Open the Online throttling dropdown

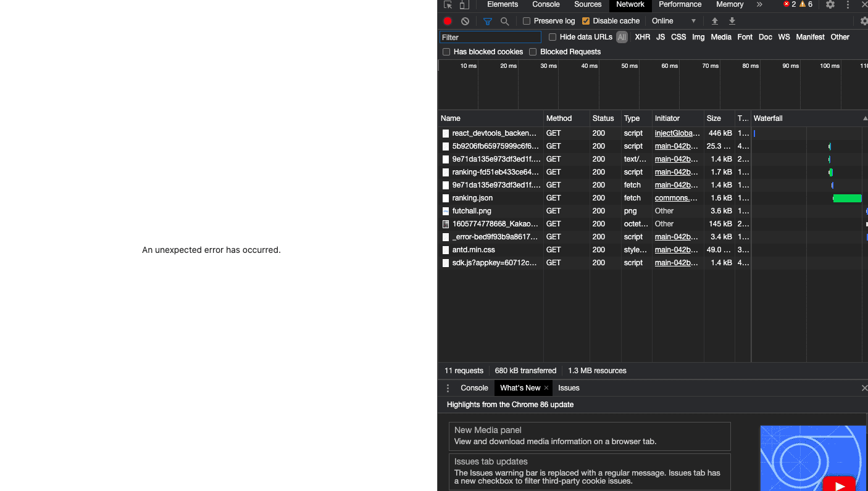tap(677, 21)
